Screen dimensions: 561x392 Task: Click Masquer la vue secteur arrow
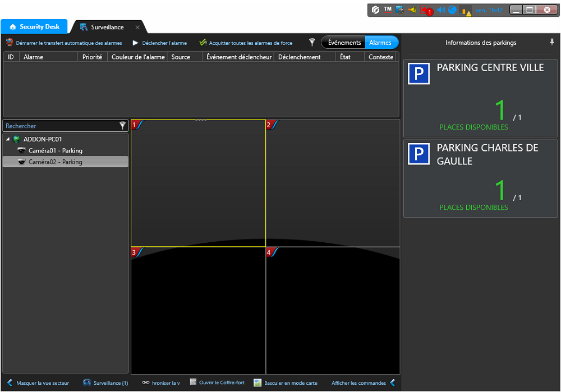[x=10, y=383]
